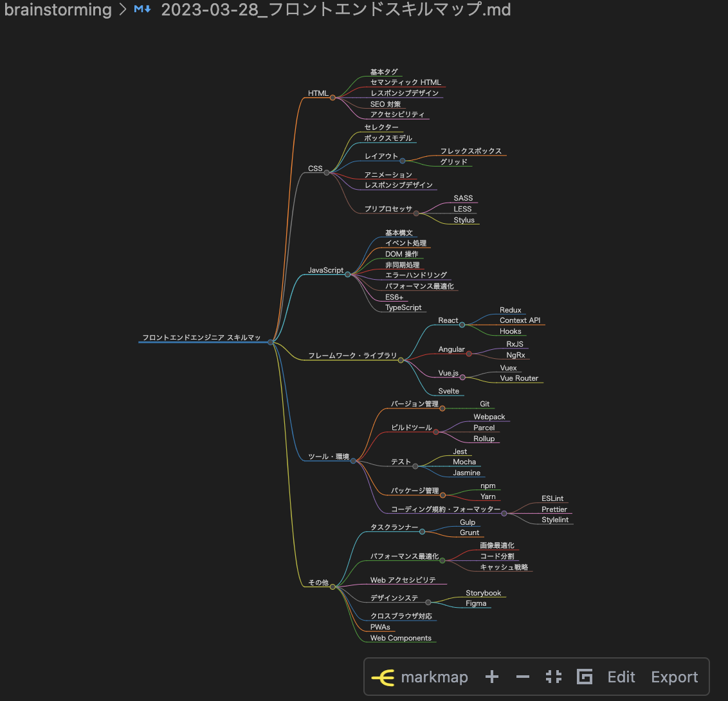Collapse the React subtree circle
728x701 pixels.
(x=461, y=323)
